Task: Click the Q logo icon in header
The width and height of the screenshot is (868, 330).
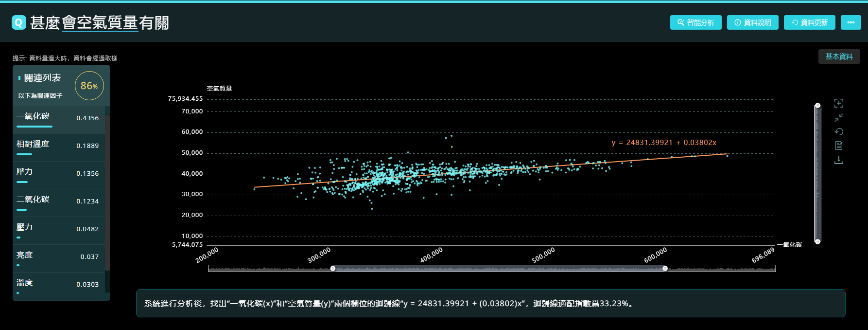Action: click(x=18, y=22)
